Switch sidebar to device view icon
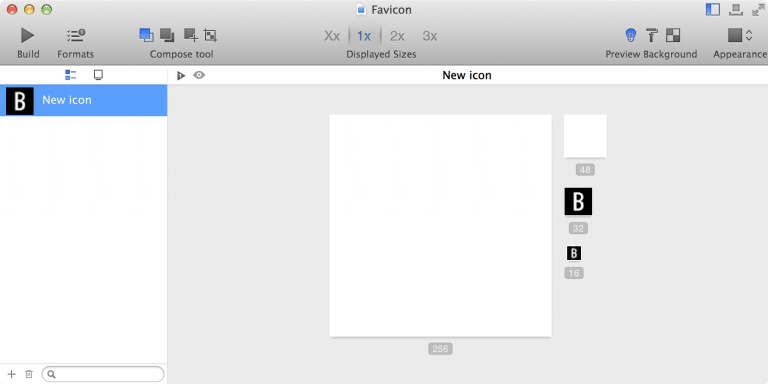768x384 pixels. point(98,75)
